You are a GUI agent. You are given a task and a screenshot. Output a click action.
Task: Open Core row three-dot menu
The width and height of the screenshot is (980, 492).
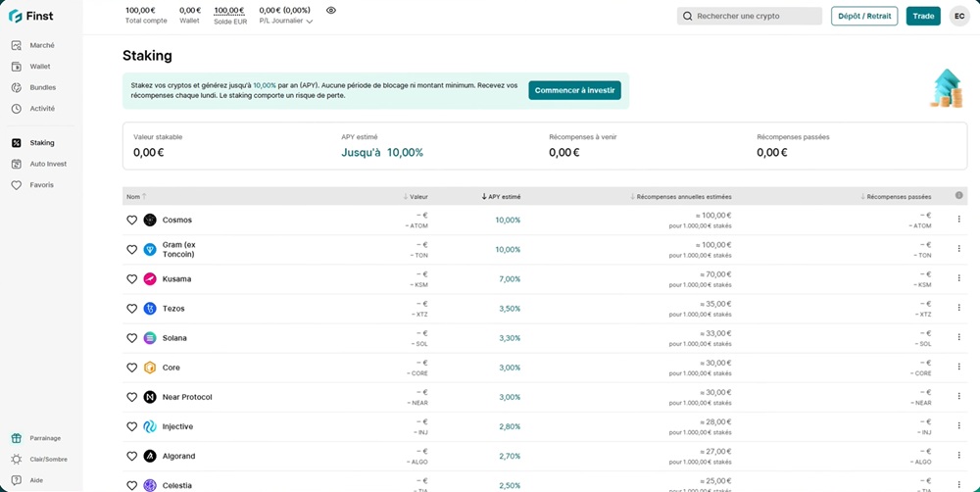pyautogui.click(x=958, y=367)
